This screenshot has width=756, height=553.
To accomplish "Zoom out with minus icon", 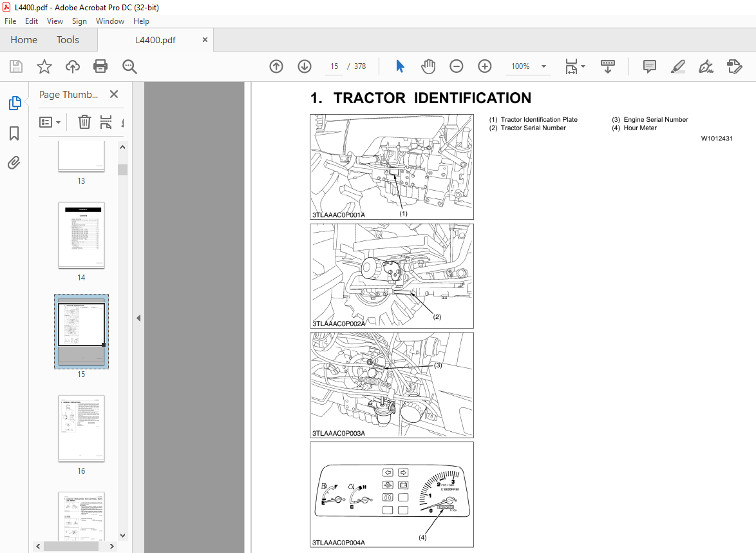I will pos(456,66).
